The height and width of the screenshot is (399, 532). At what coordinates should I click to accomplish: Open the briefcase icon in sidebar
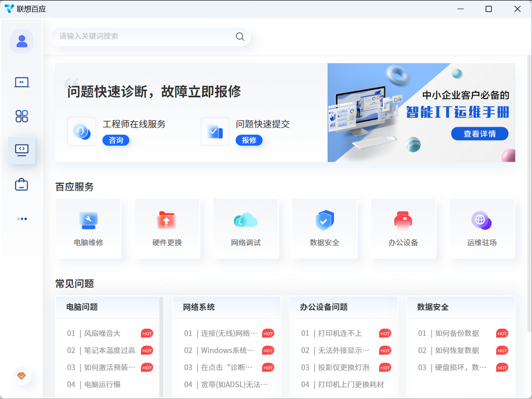coord(21,185)
